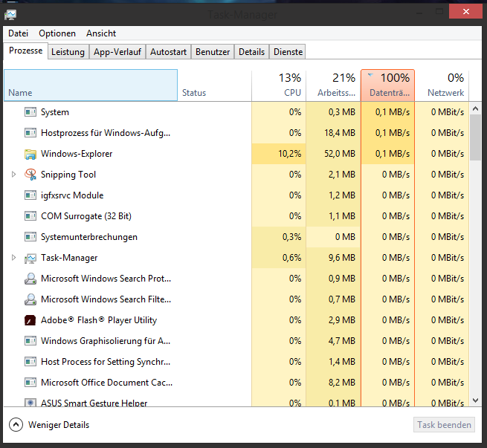Switch to the Leistung tab
This screenshot has width=487, height=448.
coord(68,52)
